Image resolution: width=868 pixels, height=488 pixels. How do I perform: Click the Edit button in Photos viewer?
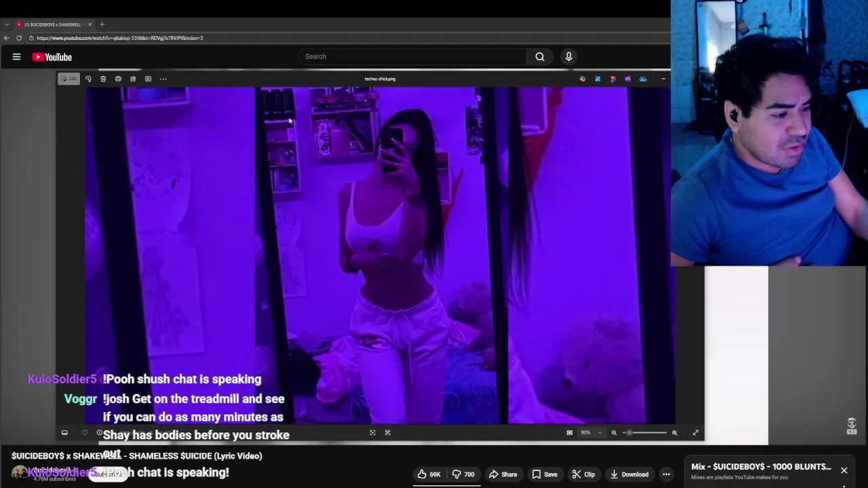(68, 79)
